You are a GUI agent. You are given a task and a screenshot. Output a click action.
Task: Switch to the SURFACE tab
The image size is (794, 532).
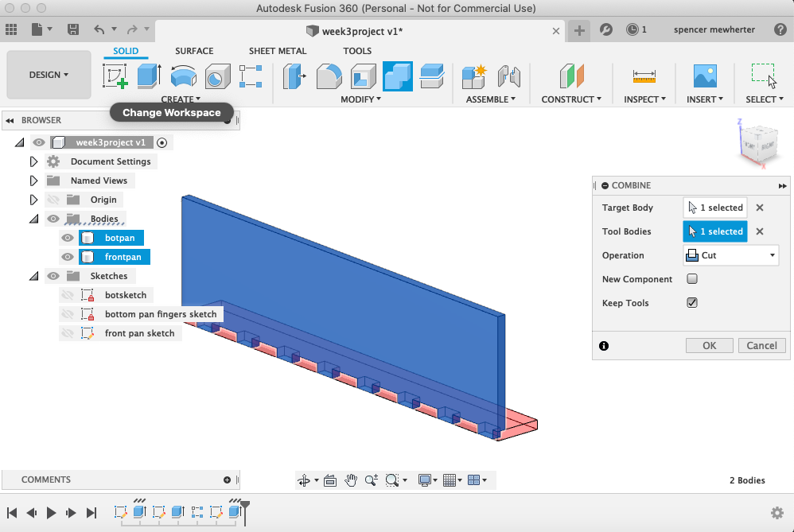point(194,51)
